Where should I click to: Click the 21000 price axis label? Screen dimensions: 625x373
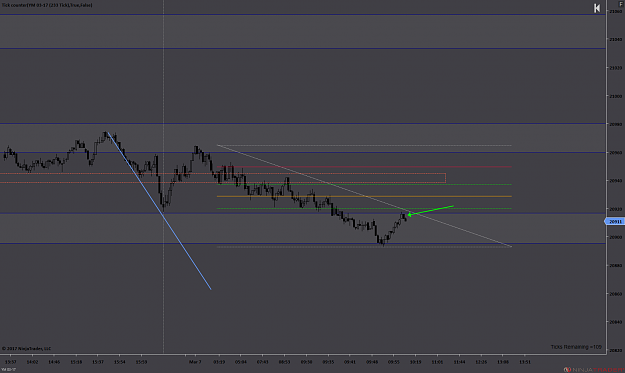(x=615, y=96)
